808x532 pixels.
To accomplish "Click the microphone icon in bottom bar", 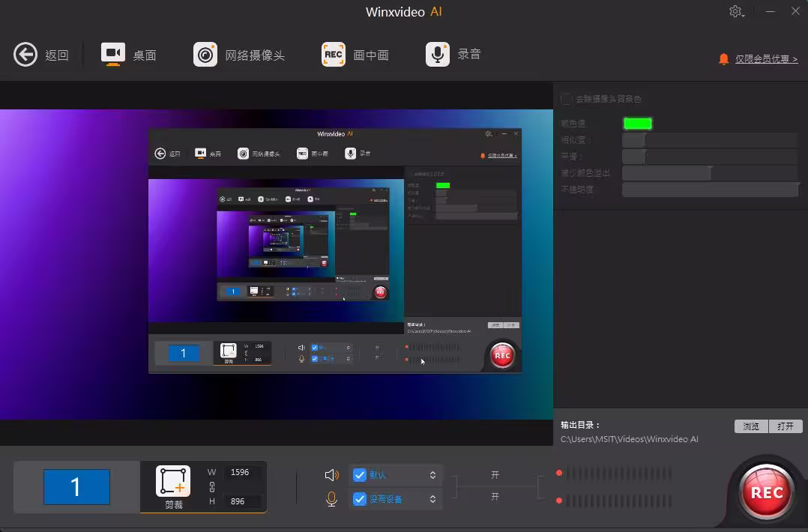I will tap(332, 499).
